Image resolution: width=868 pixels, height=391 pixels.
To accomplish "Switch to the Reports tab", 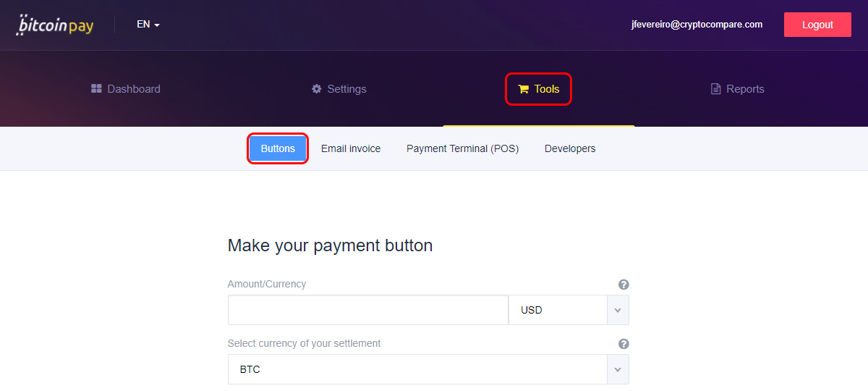I will tap(738, 89).
